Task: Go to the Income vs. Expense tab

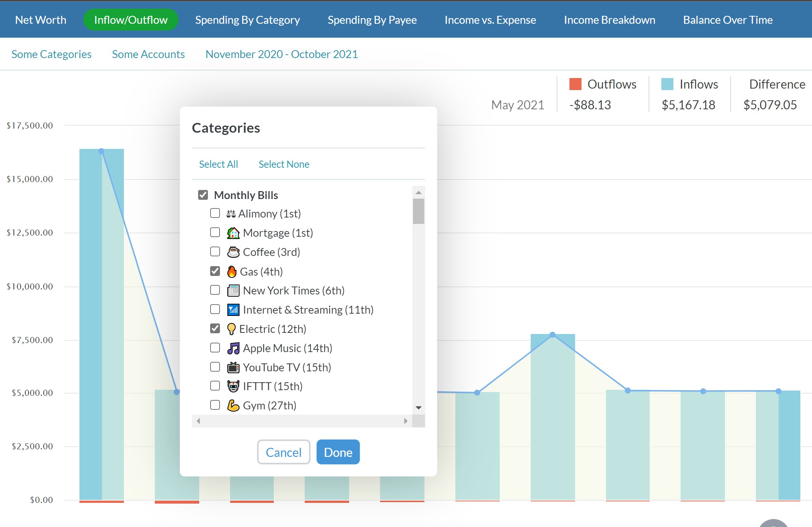Action: click(490, 20)
